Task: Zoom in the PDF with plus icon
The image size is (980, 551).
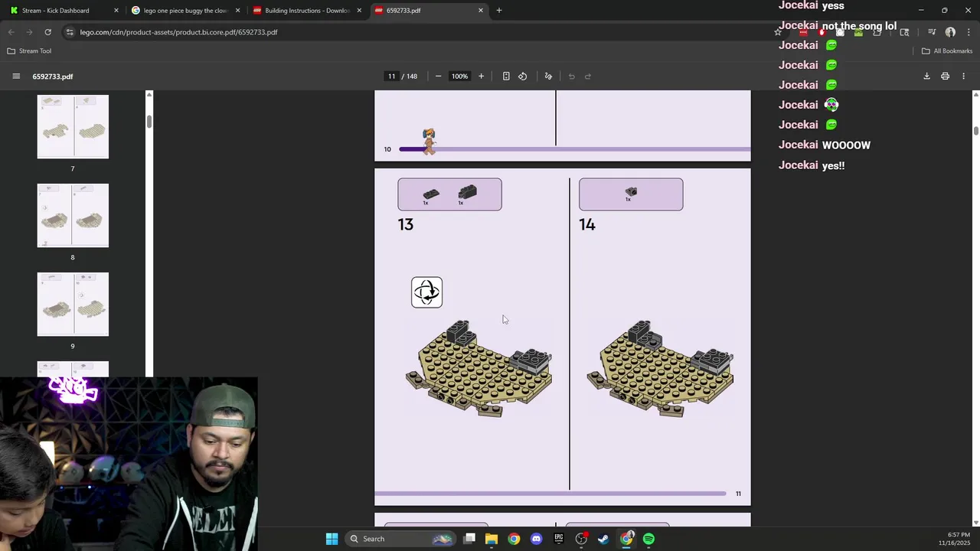Action: tap(481, 77)
